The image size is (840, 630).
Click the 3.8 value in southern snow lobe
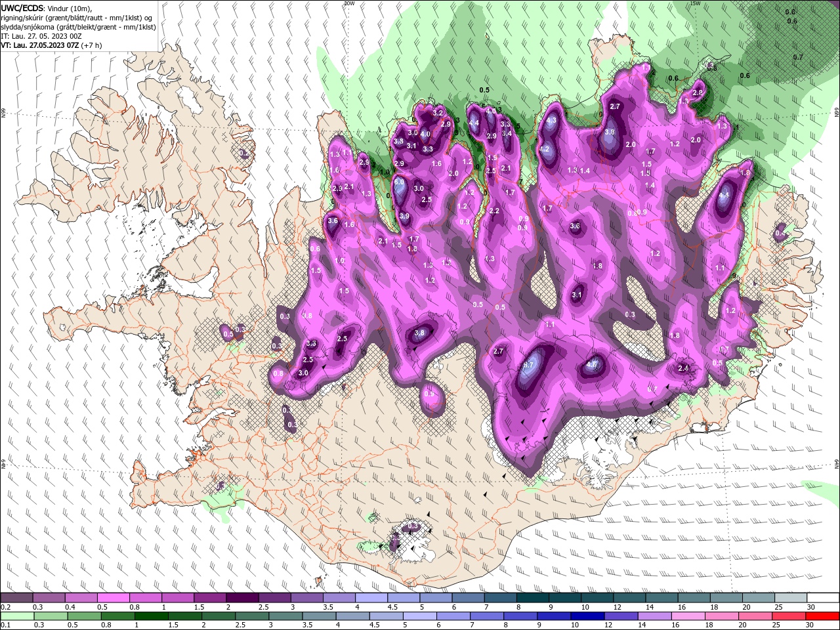coord(420,333)
